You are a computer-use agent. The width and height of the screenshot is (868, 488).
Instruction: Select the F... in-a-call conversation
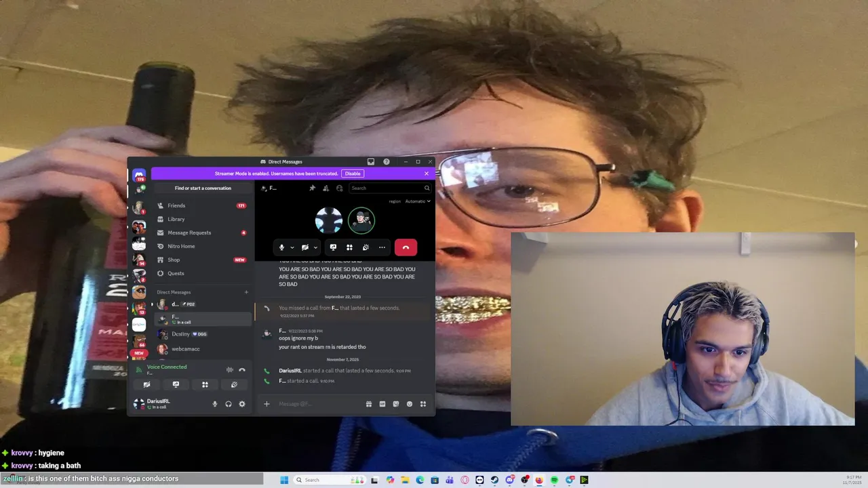point(203,319)
